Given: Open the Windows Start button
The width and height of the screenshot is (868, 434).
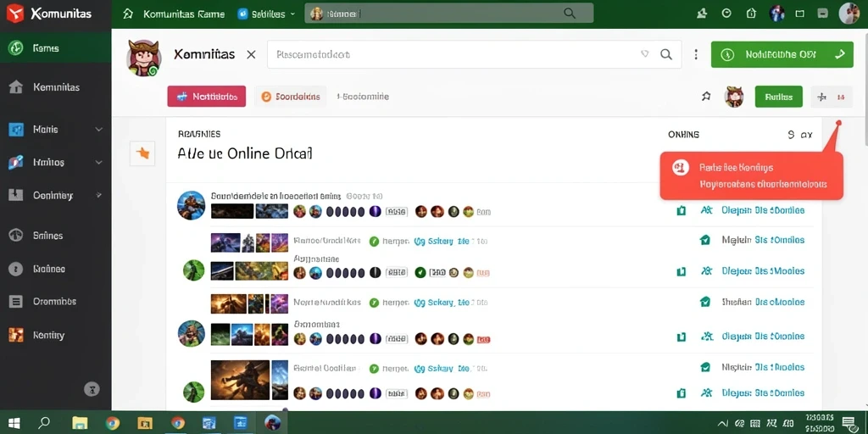Looking at the screenshot, I should pos(14,423).
